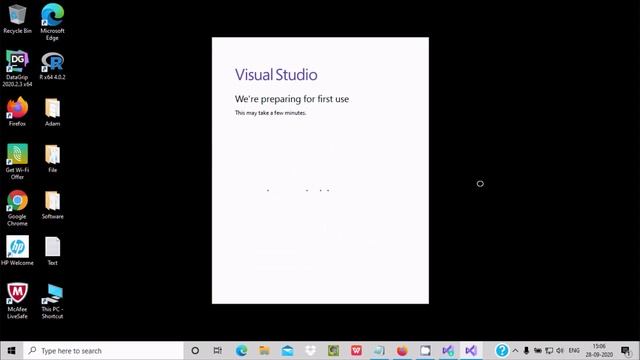Select the DataGrip 2020.2.3 desktop shortcut
Viewport: 640px width, 360px height.
point(17,69)
